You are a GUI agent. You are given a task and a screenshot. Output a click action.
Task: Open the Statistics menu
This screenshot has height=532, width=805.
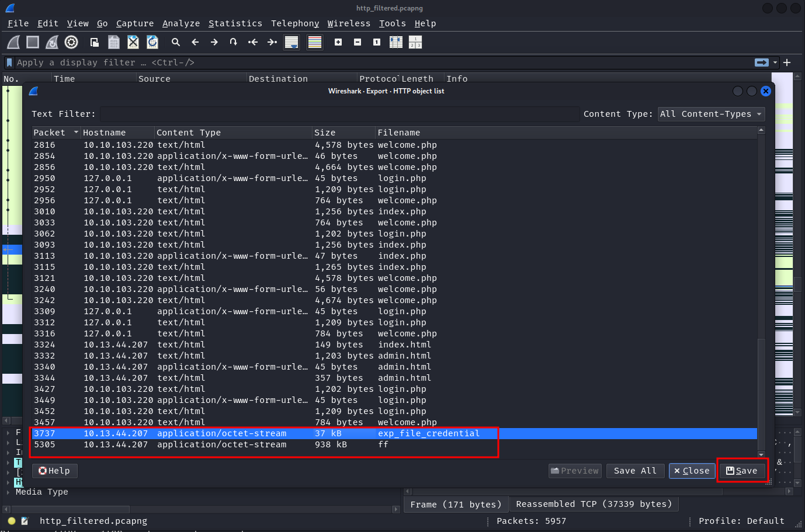pyautogui.click(x=235, y=23)
